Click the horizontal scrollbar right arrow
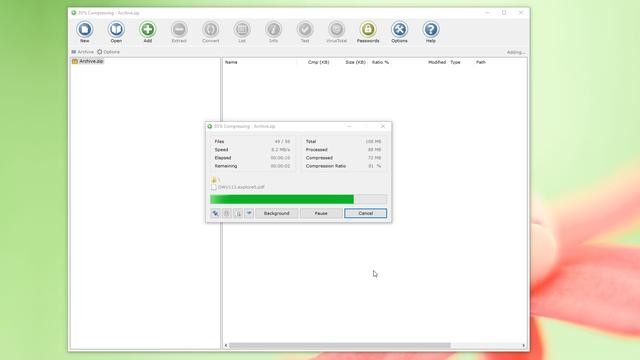Viewport: 640px width, 360px height. [x=524, y=345]
